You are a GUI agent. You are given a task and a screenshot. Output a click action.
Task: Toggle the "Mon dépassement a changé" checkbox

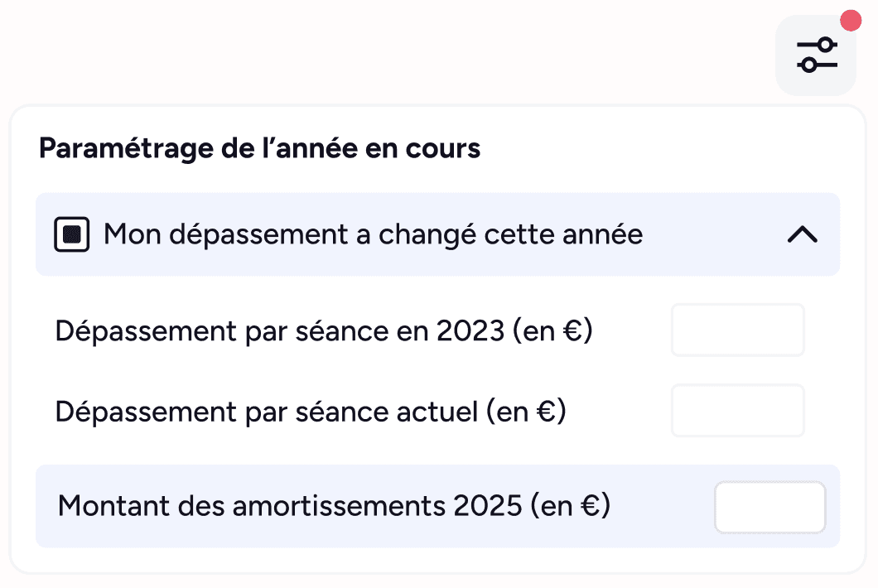pos(71,235)
